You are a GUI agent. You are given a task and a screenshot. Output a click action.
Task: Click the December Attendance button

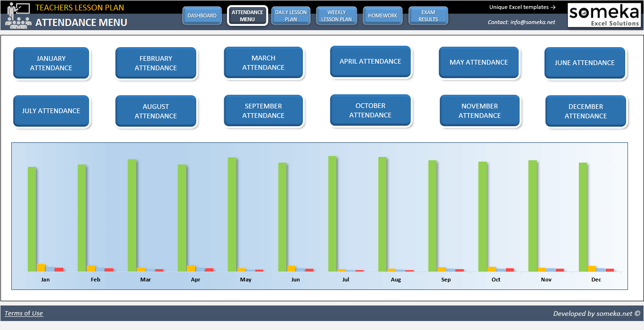[585, 111]
